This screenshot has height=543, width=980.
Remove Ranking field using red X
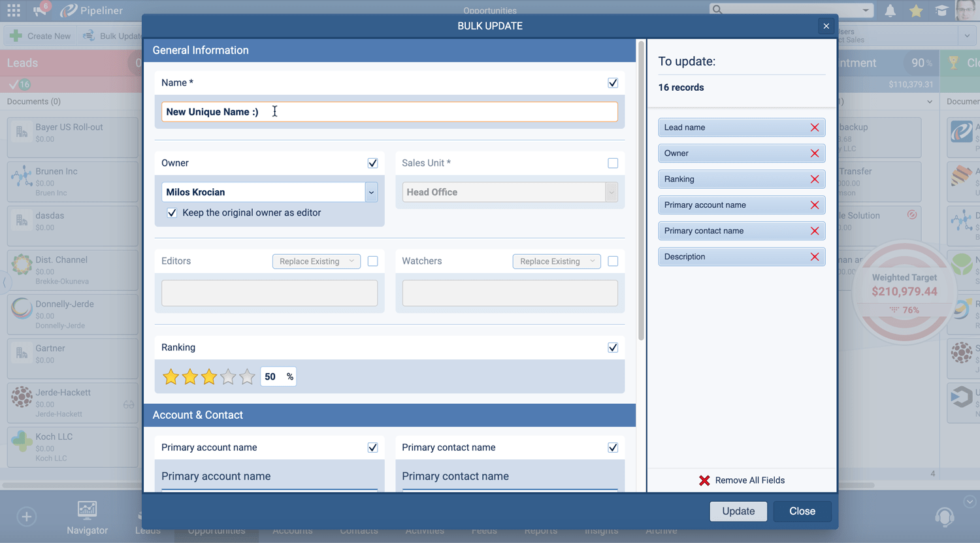tap(814, 179)
